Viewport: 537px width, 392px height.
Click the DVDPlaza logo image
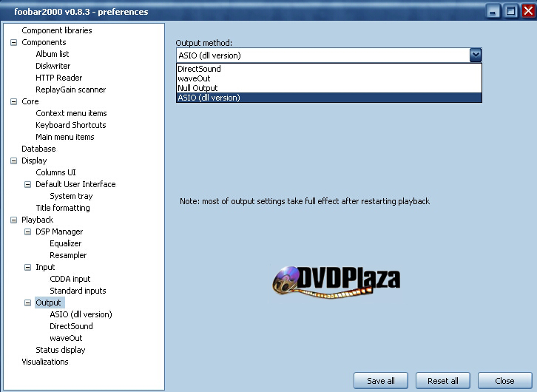[x=337, y=282]
